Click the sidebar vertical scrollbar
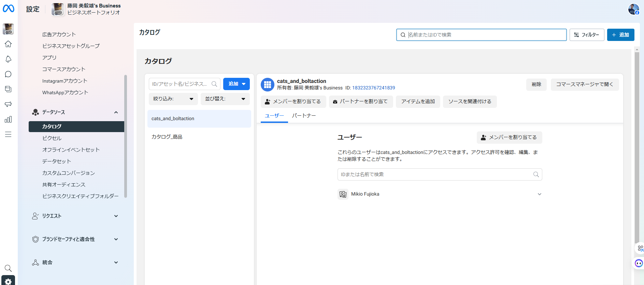Screen dimensions: 644x285 coord(126,136)
